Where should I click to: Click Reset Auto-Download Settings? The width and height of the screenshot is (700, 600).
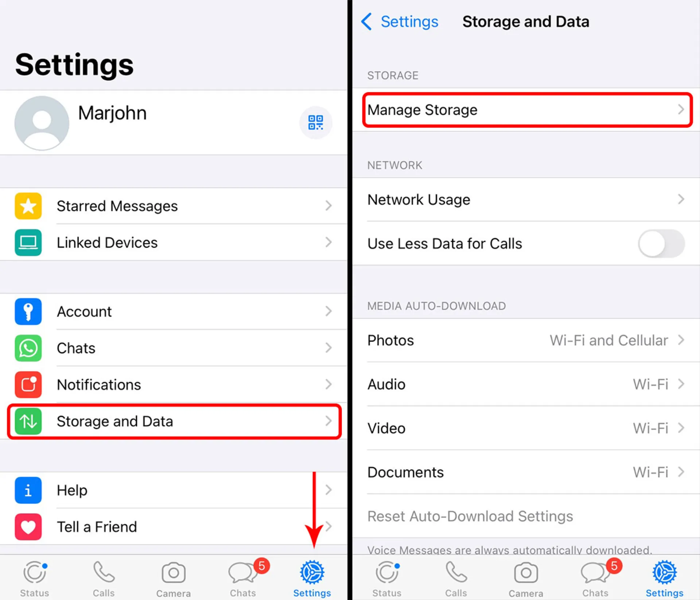470,516
